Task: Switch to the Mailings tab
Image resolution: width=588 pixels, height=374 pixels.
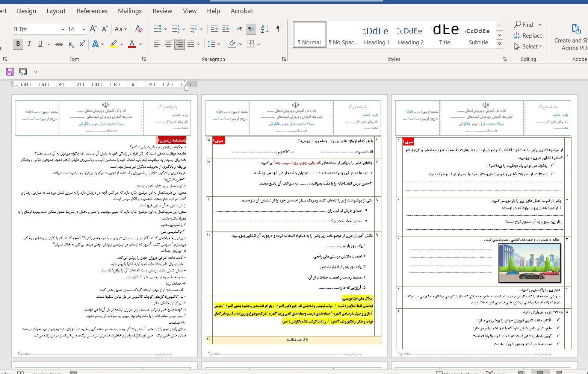Action: coord(130,11)
